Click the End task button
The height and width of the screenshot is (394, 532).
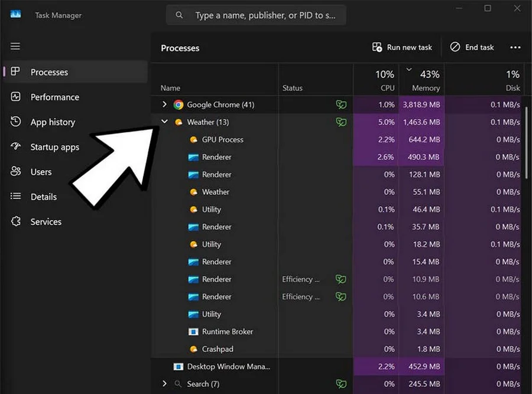coord(472,47)
